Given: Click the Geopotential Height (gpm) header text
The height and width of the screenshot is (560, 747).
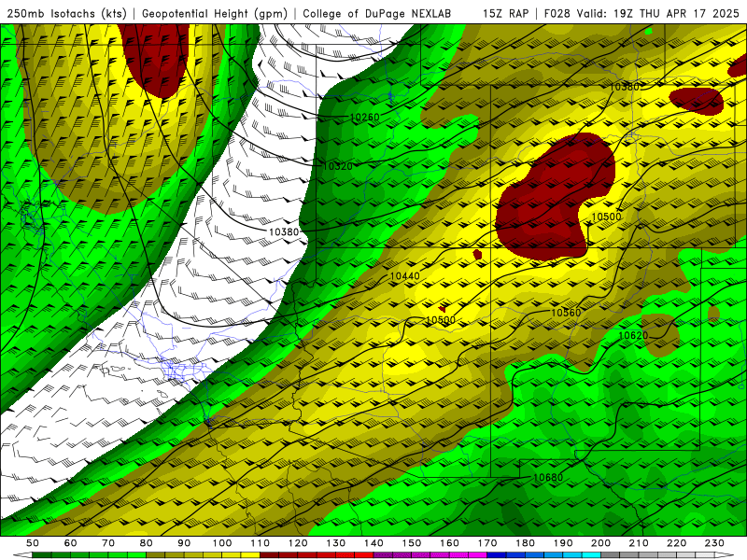Looking at the screenshot, I should pyautogui.click(x=215, y=13).
